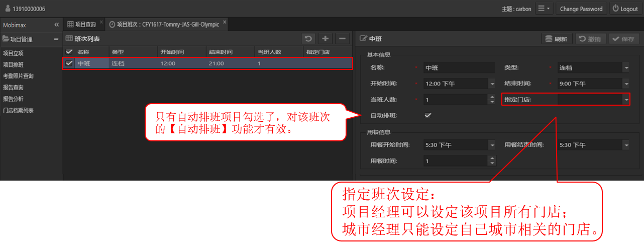Click the refresh icon in the 班次列表 toolbar

click(309, 39)
